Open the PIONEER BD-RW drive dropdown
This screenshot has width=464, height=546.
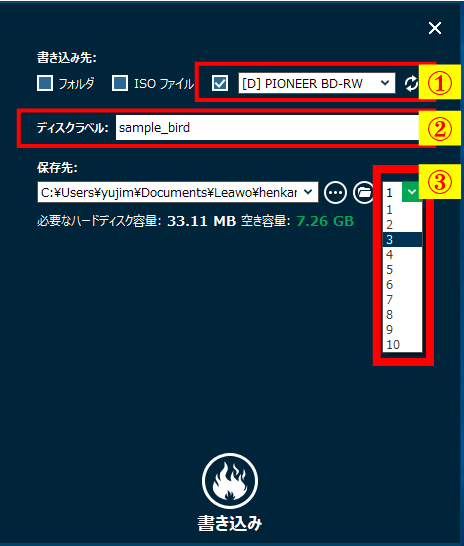317,83
